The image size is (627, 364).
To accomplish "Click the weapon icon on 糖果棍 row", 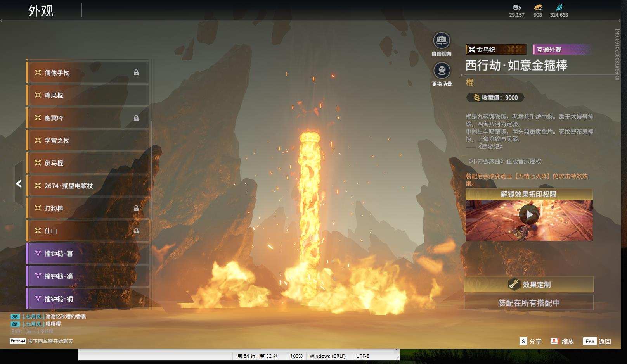I will 38,95.
